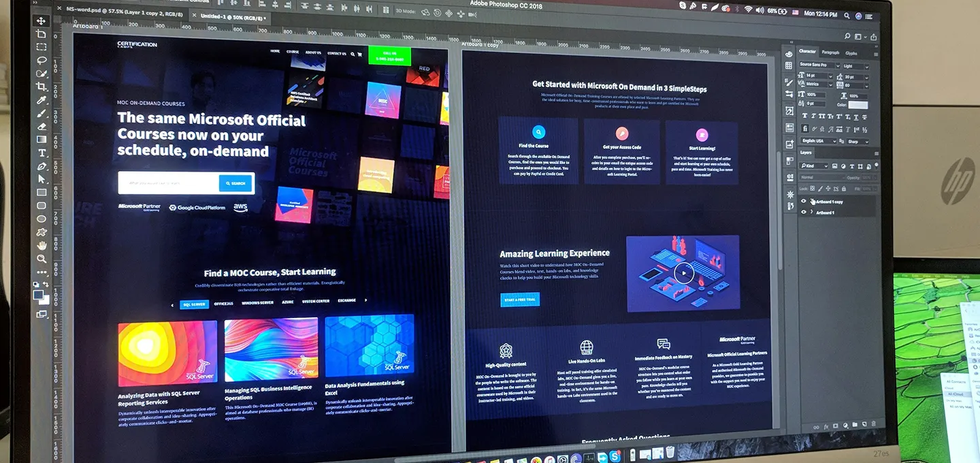The height and width of the screenshot is (463, 980).
Task: Open the Sharp anti-aliasing dropdown
Action: (x=859, y=142)
